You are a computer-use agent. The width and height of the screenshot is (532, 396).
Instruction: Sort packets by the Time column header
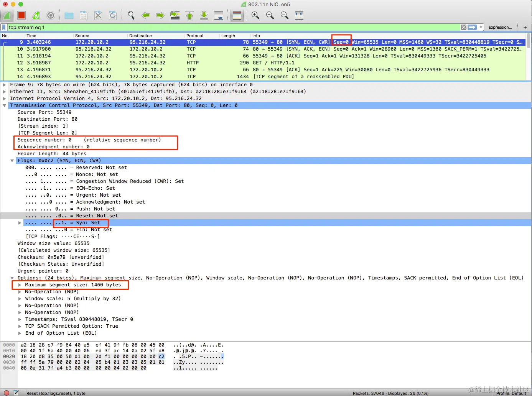click(x=49, y=36)
